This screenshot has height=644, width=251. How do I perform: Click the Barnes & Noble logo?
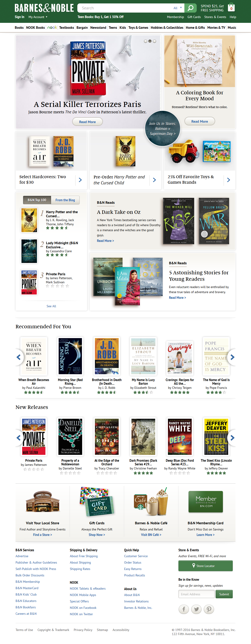point(44,8)
